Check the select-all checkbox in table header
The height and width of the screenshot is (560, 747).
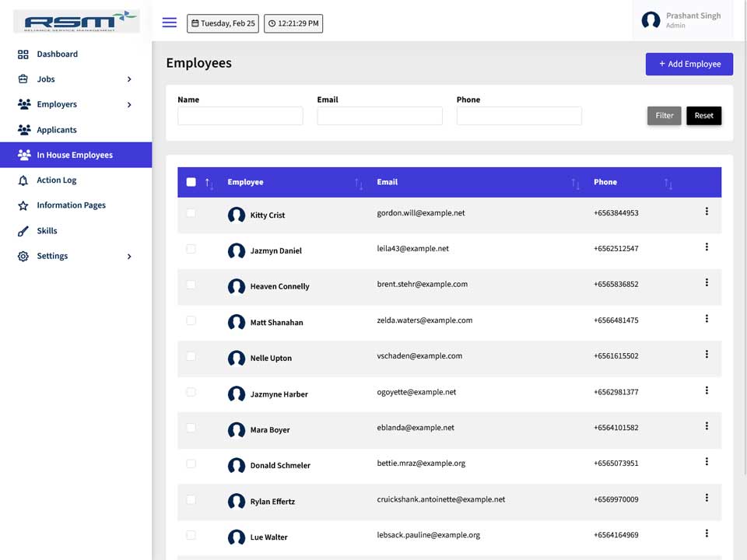point(191,182)
